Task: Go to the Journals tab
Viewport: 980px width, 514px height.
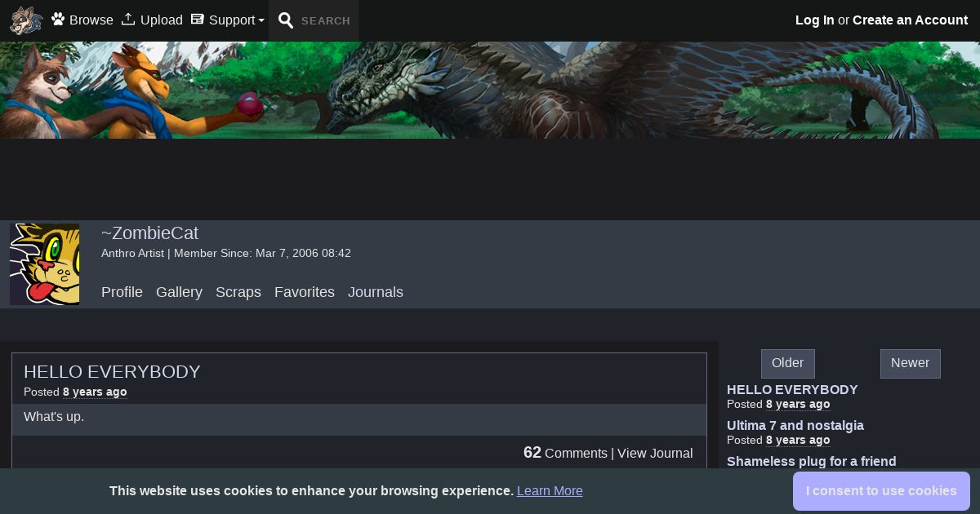Action: click(376, 292)
